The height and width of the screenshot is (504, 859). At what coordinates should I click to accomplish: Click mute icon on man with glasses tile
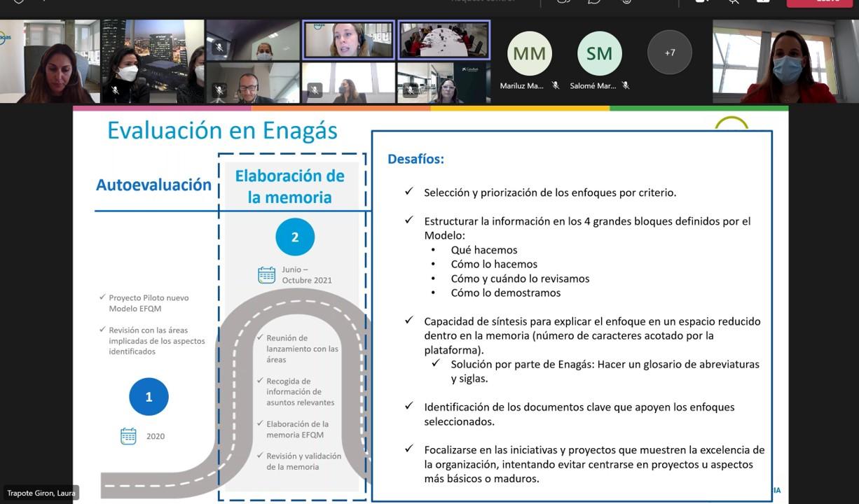[x=219, y=90]
